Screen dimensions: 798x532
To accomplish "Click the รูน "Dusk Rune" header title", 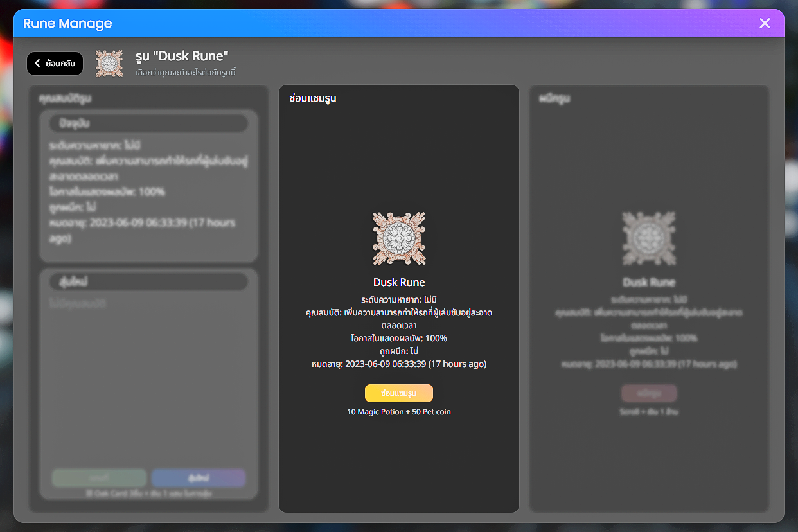I will coord(182,56).
